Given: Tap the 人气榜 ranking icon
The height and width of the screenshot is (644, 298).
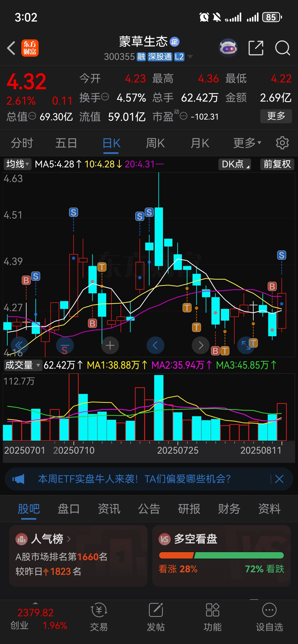Looking at the screenshot, I should 22,539.
